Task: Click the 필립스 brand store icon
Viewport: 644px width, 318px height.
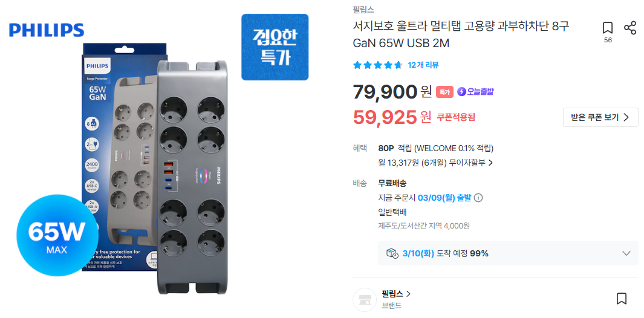Action: coord(364,299)
